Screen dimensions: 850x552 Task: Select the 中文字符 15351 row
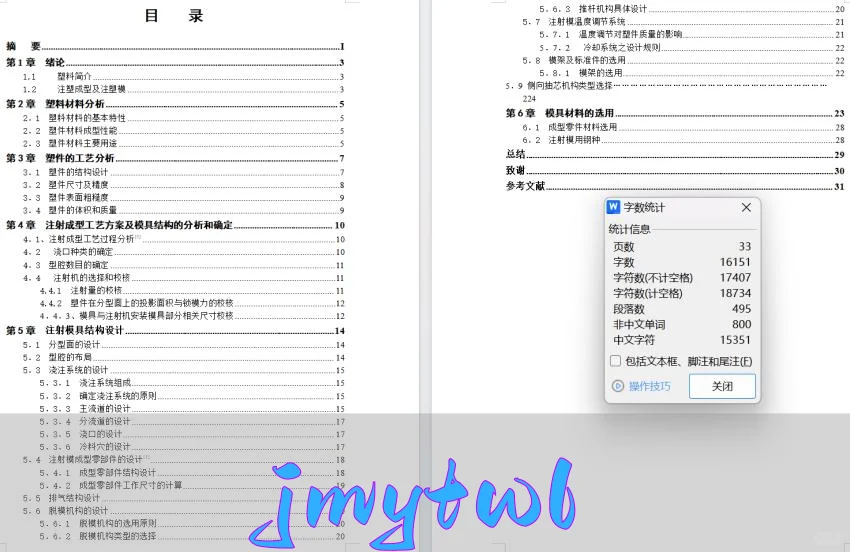[682, 340]
